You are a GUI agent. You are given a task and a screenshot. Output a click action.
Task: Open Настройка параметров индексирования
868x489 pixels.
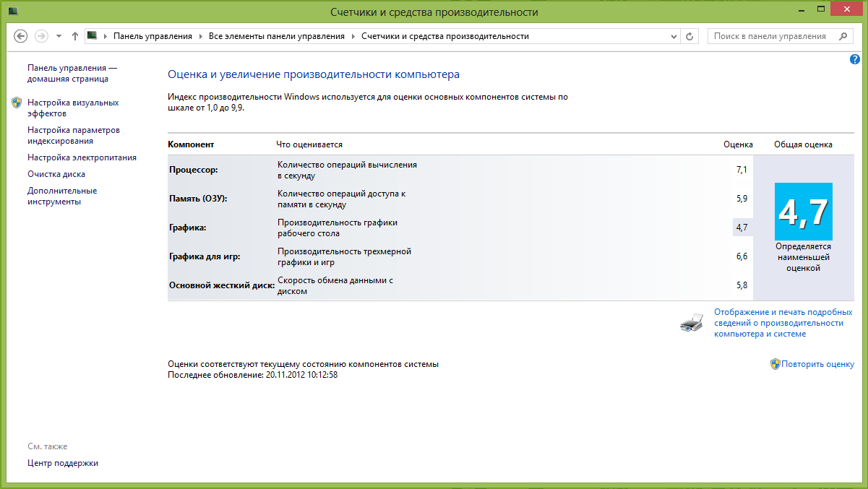pyautogui.click(x=74, y=135)
